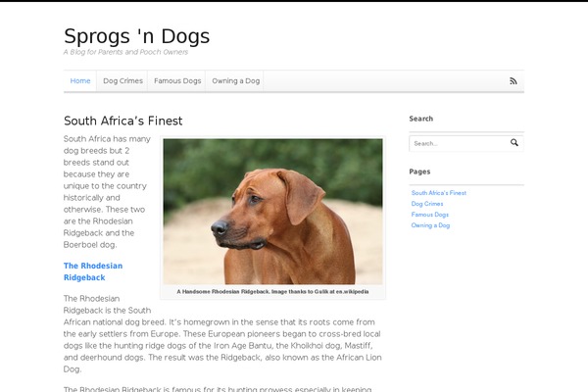Open Famous Dogs in navigation bar
Screen dimensions: 588x392
click(177, 81)
